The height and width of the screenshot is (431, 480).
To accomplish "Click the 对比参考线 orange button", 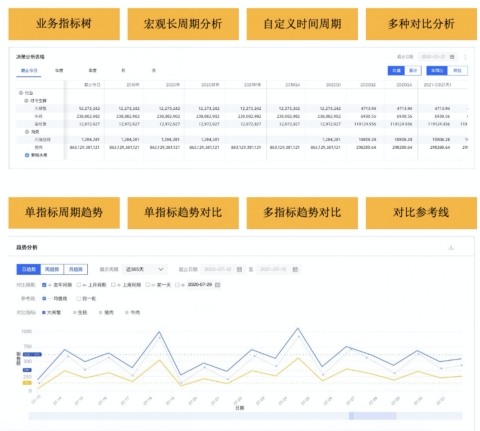I will [421, 213].
